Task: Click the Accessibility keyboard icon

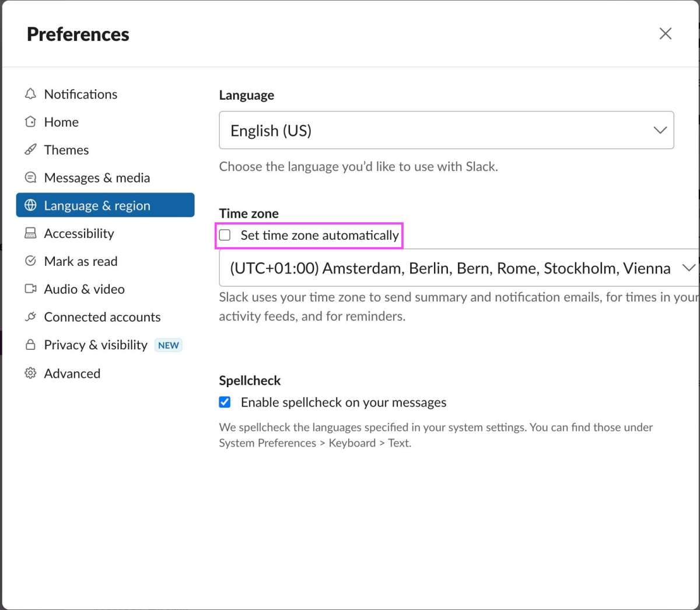Action: click(30, 233)
